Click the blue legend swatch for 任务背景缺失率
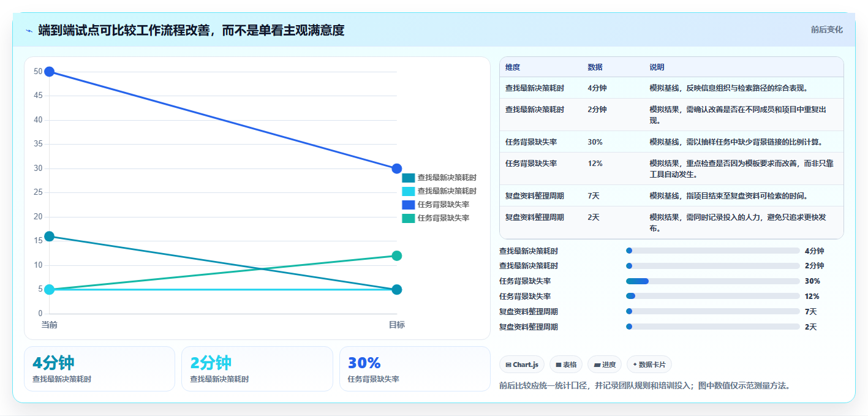The image size is (868, 416). [x=409, y=205]
